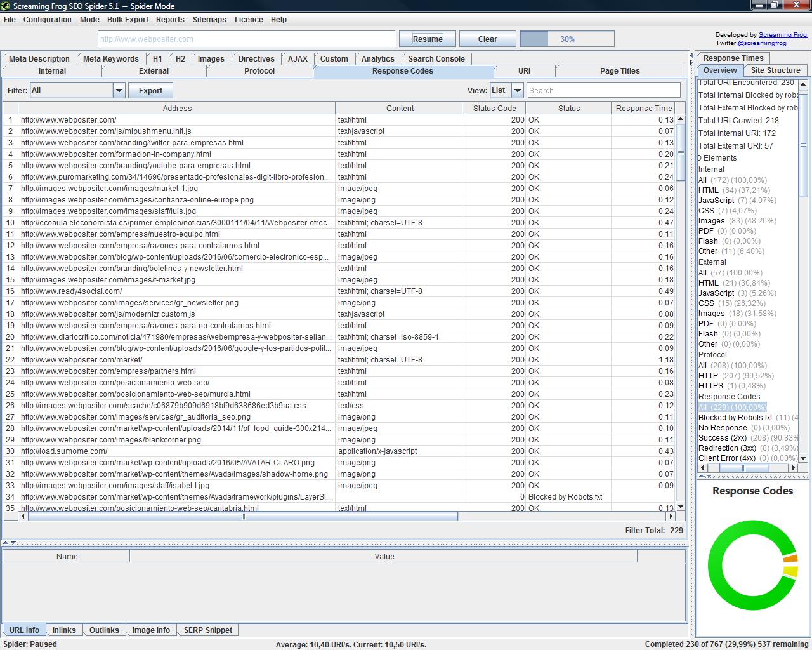Open the Screaming Frog developer link
The height and width of the screenshot is (650, 812).
point(783,35)
